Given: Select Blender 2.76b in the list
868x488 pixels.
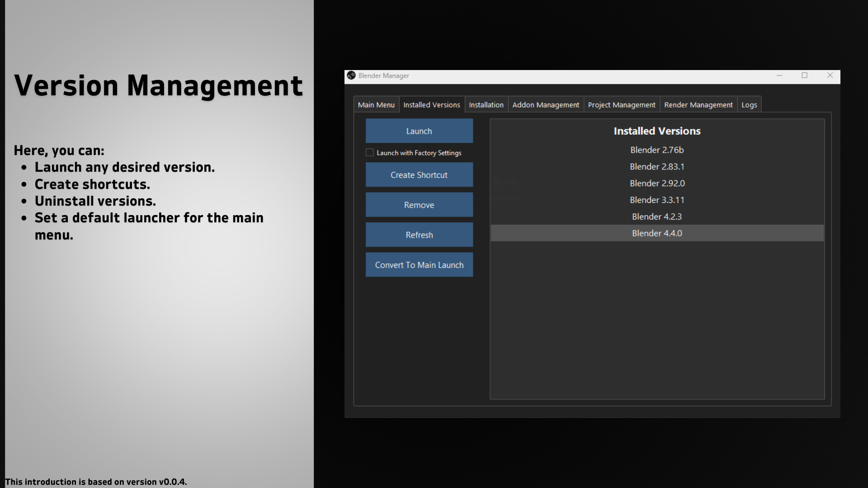Looking at the screenshot, I should (x=657, y=150).
